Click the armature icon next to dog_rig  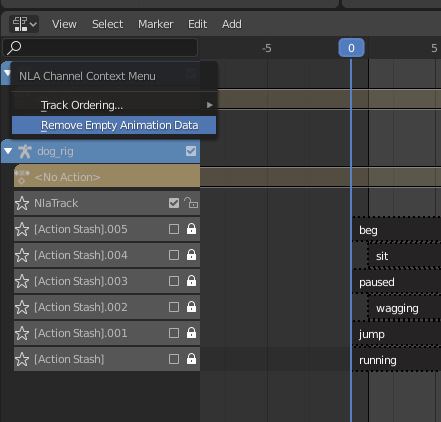[x=25, y=151]
